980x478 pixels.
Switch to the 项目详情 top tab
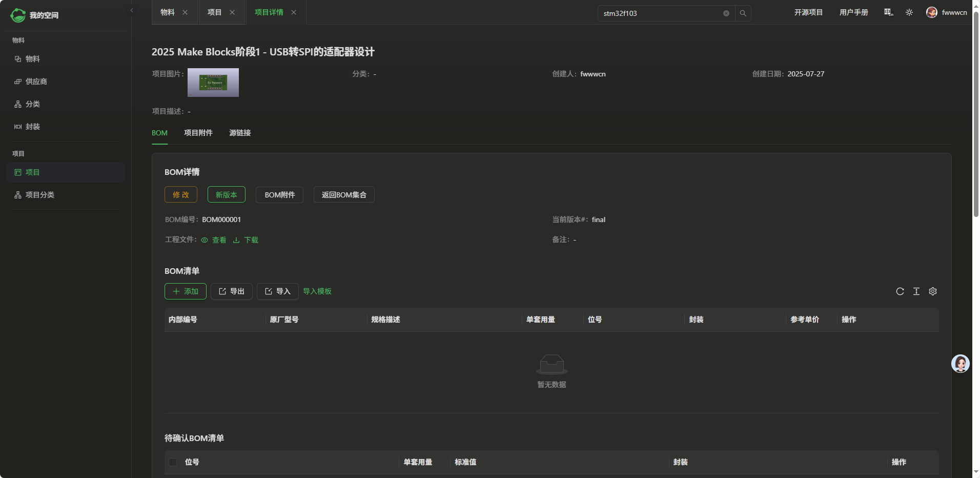(x=269, y=12)
